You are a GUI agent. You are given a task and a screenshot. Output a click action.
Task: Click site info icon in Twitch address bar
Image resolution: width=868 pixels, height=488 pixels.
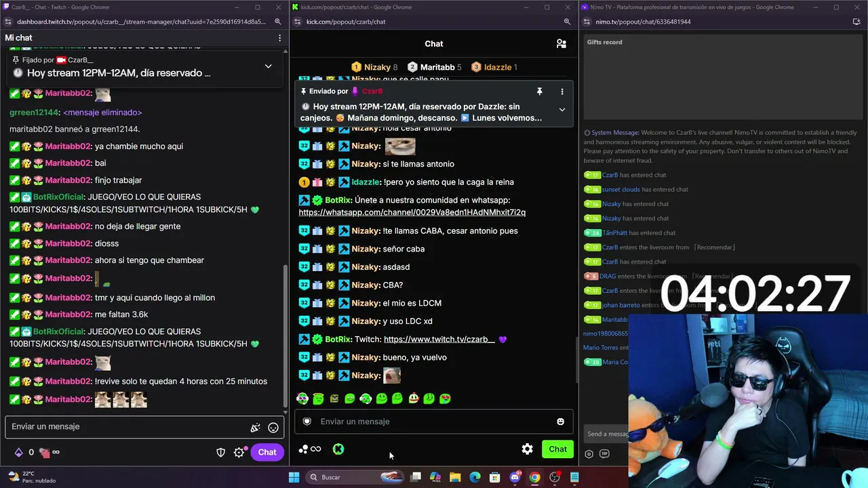(7, 22)
